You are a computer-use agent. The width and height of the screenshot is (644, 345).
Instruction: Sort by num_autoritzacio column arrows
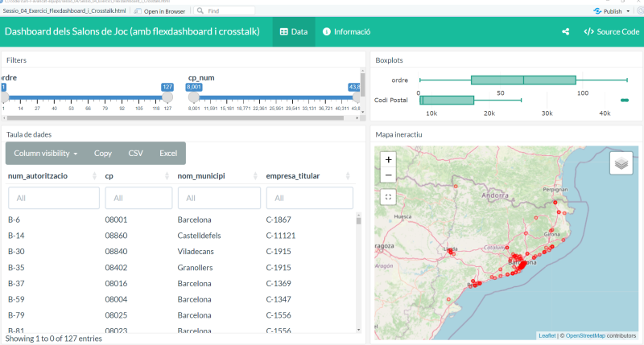pyautogui.click(x=93, y=175)
